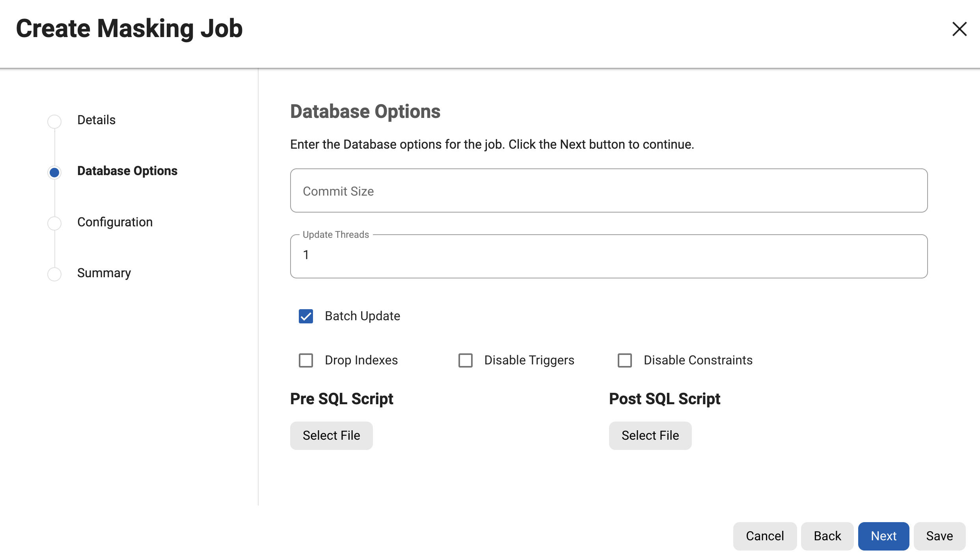Select File for Pre SQL Script
Viewport: 980px width, 560px height.
[331, 435]
